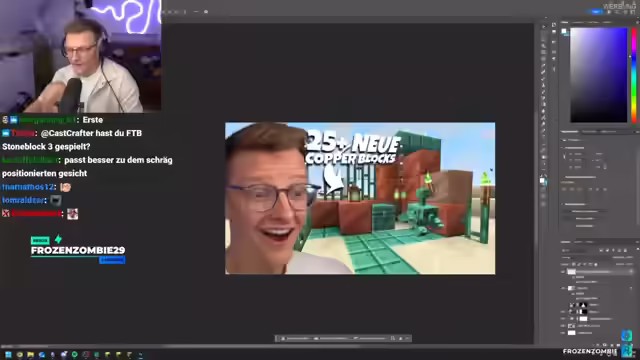Click the foreground swatch in Color panel
Image resolution: width=640 pixels, height=360 pixels.
click(564, 31)
